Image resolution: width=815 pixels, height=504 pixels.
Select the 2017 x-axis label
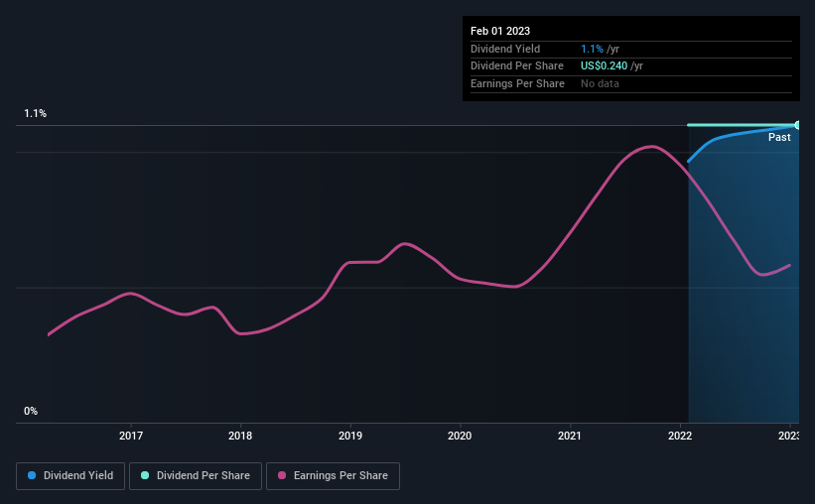pyautogui.click(x=131, y=436)
